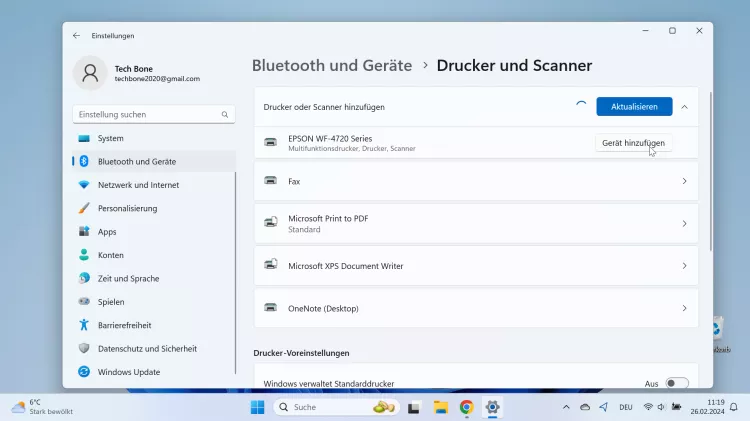Image resolution: width=750 pixels, height=421 pixels.
Task: Open Google Chrome from the taskbar
Action: click(x=466, y=407)
